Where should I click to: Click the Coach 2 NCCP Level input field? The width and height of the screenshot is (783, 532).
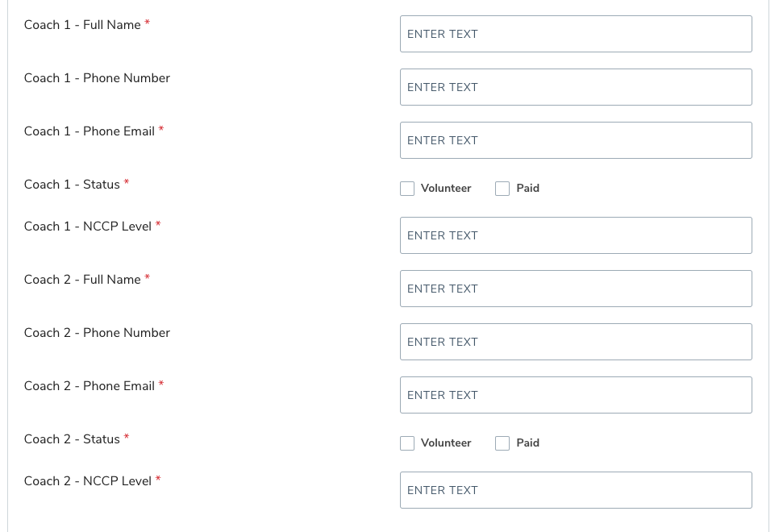click(x=576, y=490)
